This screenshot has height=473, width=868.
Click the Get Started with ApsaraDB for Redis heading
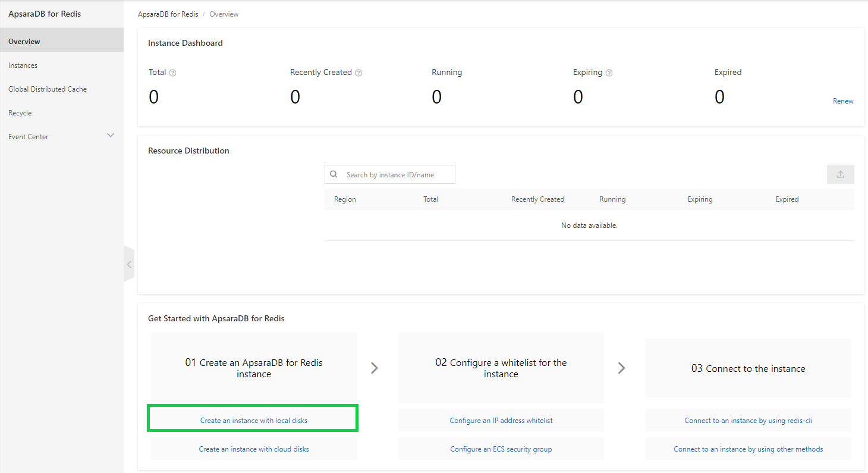coord(216,318)
